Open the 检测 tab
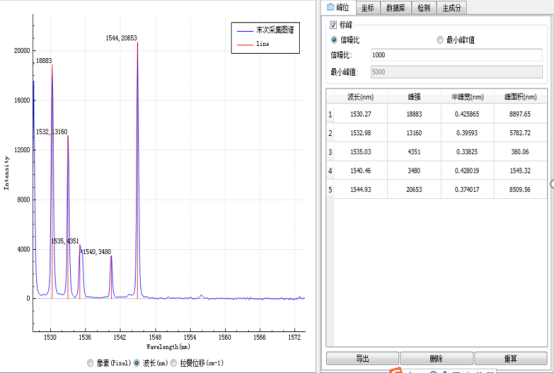Viewport: 554px width, 373px height. (x=424, y=8)
